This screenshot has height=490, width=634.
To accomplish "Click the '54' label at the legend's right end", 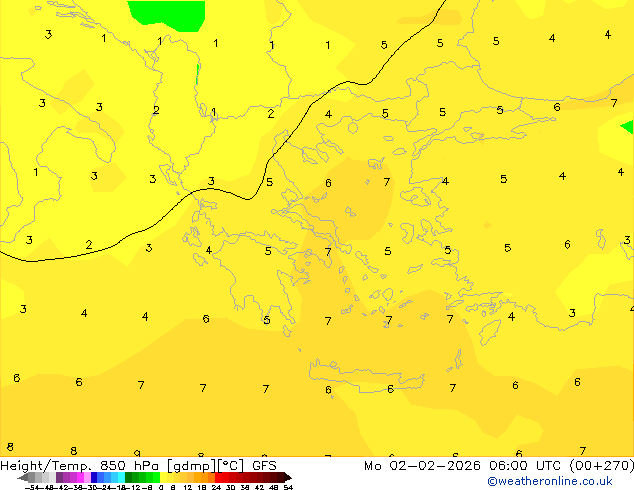I will click(288, 487).
